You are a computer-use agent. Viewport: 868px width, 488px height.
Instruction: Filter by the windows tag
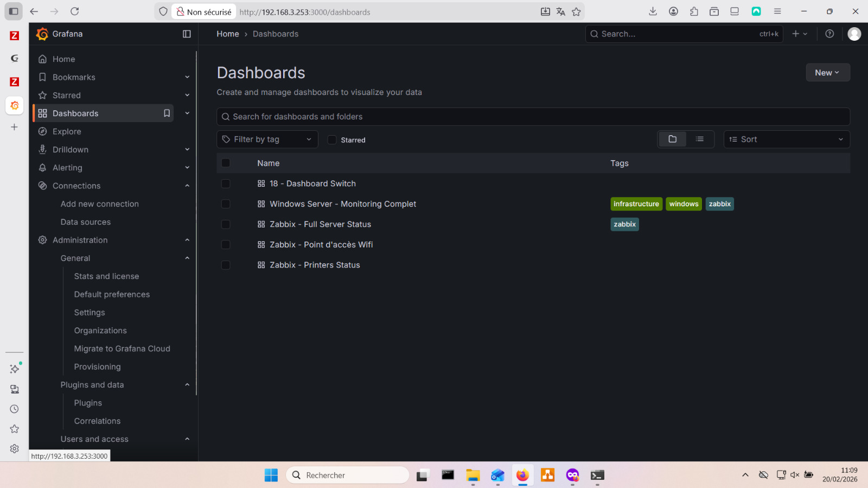pos(684,204)
